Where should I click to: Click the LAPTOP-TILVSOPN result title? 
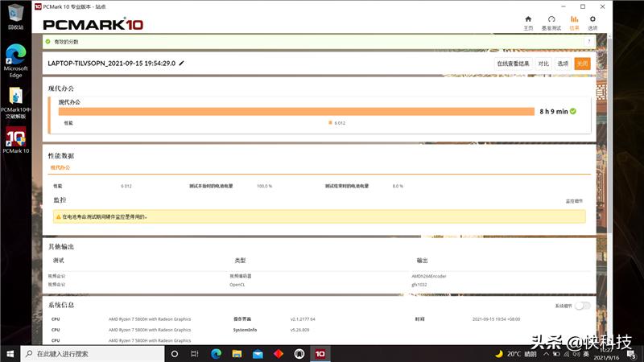(x=111, y=64)
